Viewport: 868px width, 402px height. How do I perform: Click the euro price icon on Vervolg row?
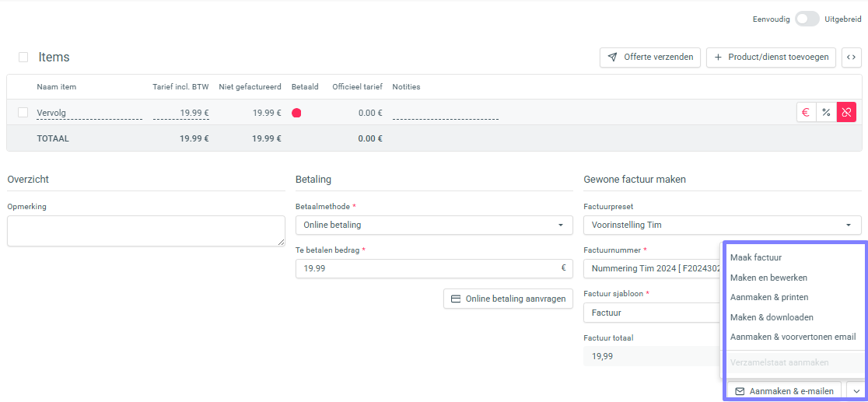[x=806, y=113]
